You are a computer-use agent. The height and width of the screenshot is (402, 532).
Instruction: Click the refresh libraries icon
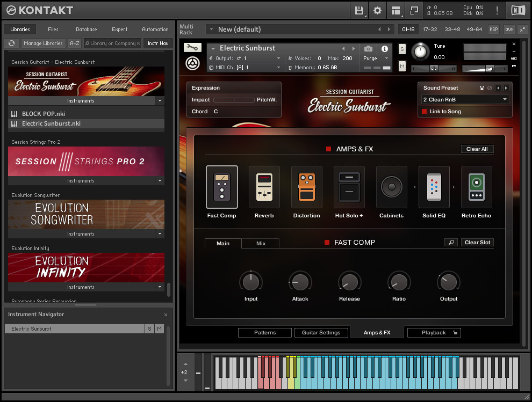pos(11,43)
